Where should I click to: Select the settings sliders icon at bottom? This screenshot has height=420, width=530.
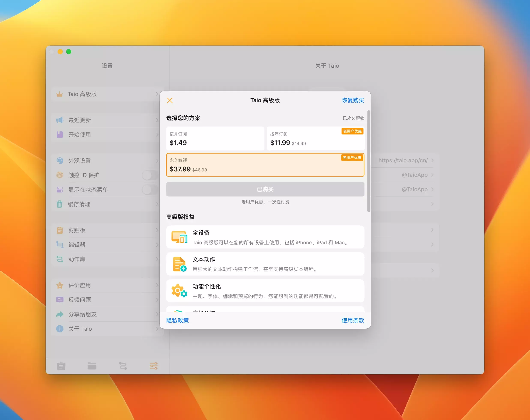coord(154,366)
